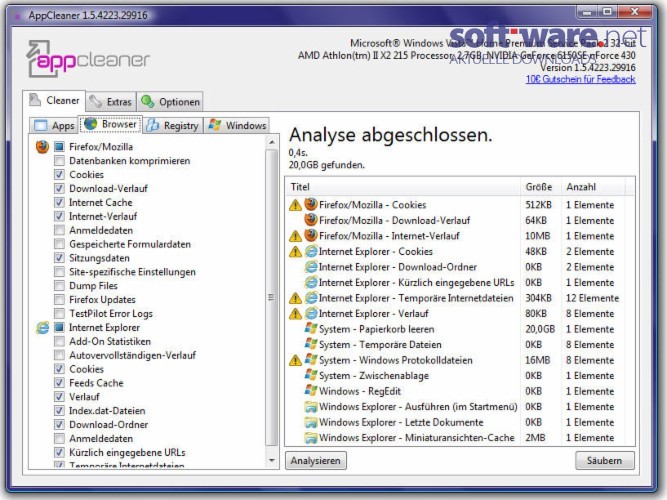Image resolution: width=667 pixels, height=500 pixels.
Task: Click folder icon beside Miniaturansichten-Cache
Action: (311, 438)
